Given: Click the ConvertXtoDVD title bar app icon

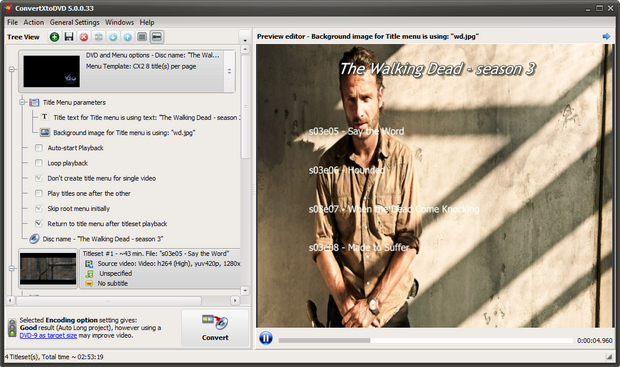Looking at the screenshot, I should click(x=9, y=8).
